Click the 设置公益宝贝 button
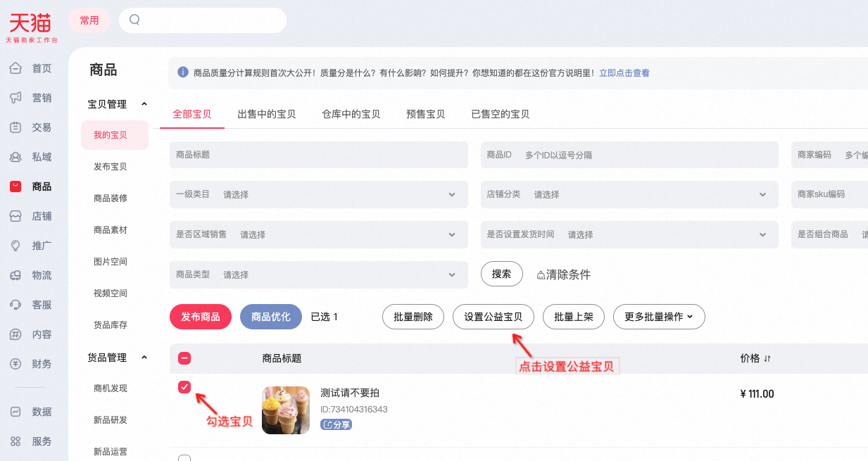This screenshot has width=868, height=461. click(x=493, y=317)
